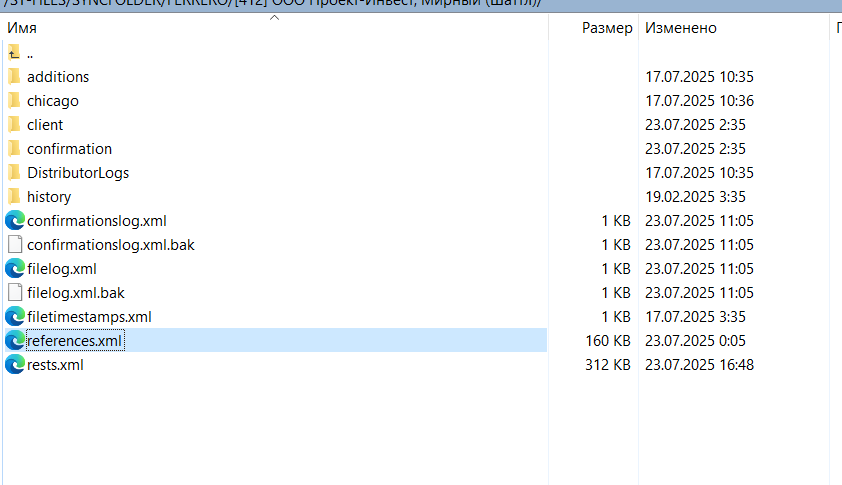842x485 pixels.
Task: Select the rests.xml file name
Action: tap(55, 365)
